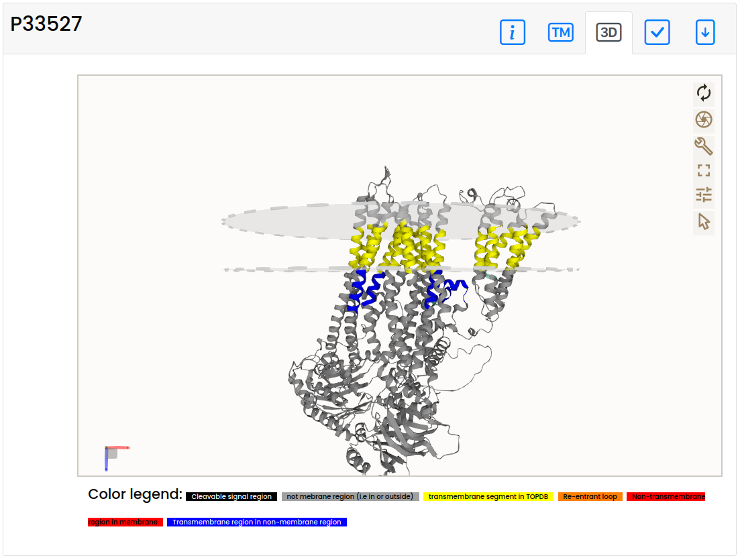The image size is (740, 560).
Task: Toggle selection mode with the cursor icon
Action: tap(703, 221)
